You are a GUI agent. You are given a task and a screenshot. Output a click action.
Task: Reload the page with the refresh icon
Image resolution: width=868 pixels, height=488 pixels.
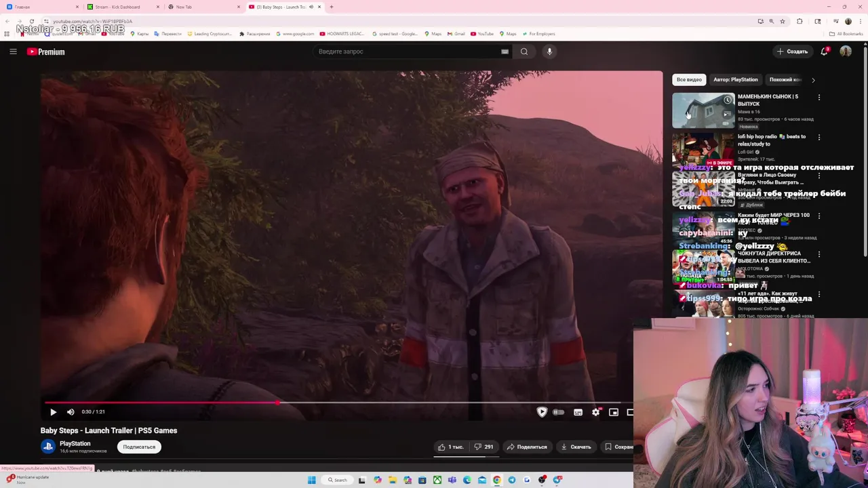(32, 21)
